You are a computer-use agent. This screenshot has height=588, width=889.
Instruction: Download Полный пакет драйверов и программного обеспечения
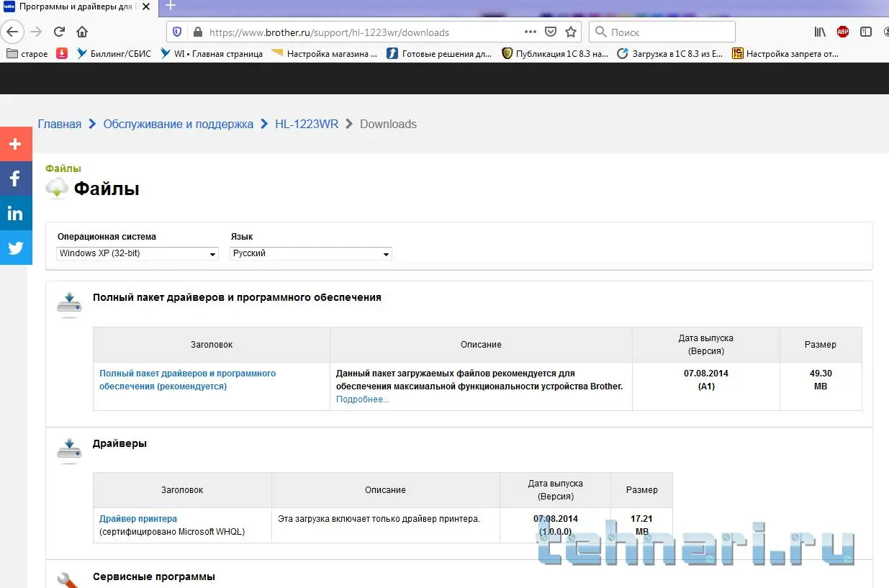(188, 380)
